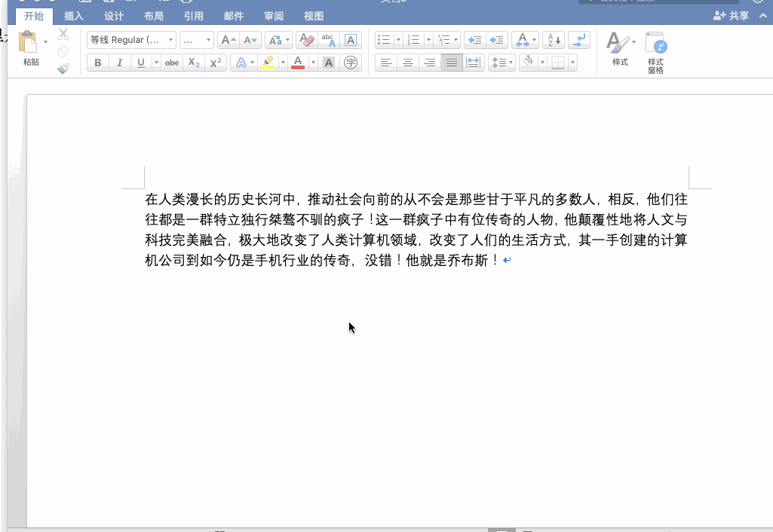Toggle strikethrough abc formatting
Viewport: 773px width, 532px height.
click(171, 63)
